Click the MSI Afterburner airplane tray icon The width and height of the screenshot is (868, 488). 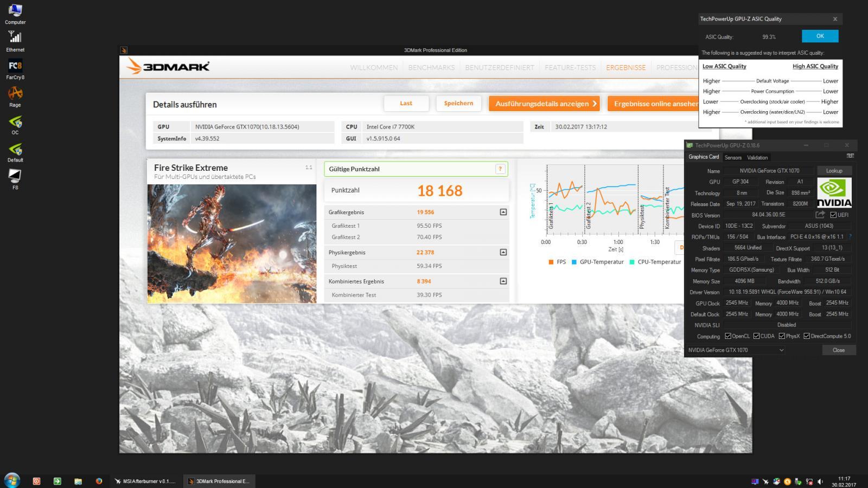point(765,481)
